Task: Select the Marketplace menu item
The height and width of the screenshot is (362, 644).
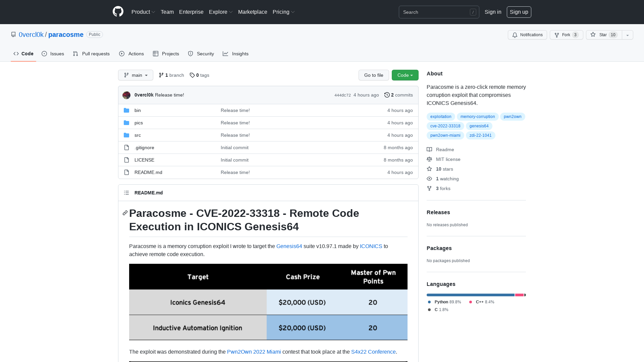Action: coord(253,12)
